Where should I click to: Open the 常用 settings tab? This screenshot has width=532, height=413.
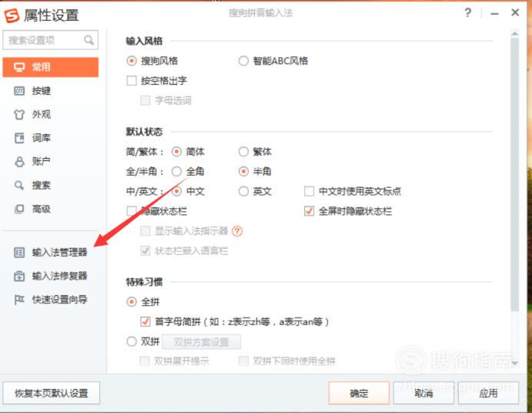point(51,67)
